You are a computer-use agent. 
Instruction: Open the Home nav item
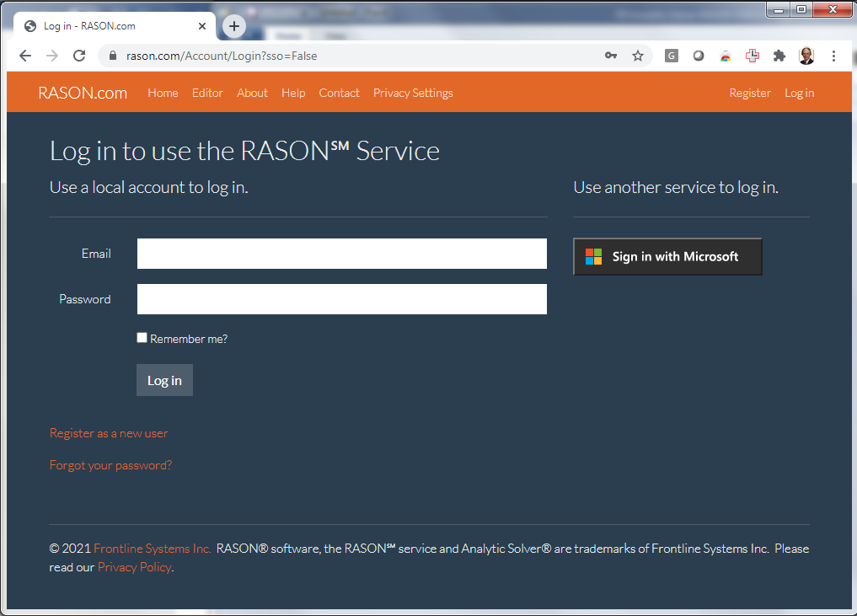coord(163,93)
